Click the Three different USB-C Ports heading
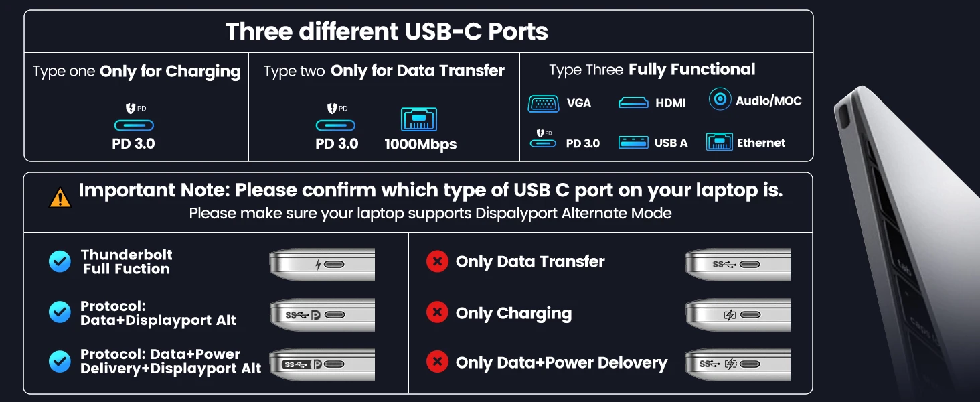The image size is (980, 402). (386, 31)
